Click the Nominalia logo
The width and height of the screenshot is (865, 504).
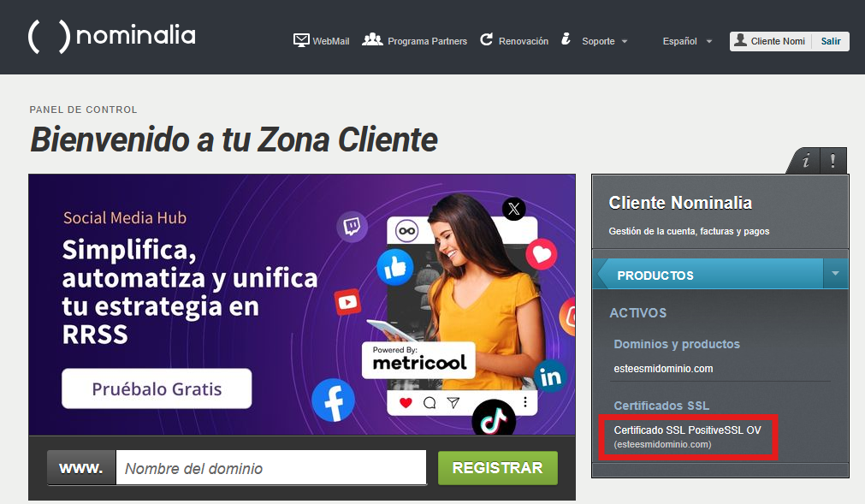112,37
